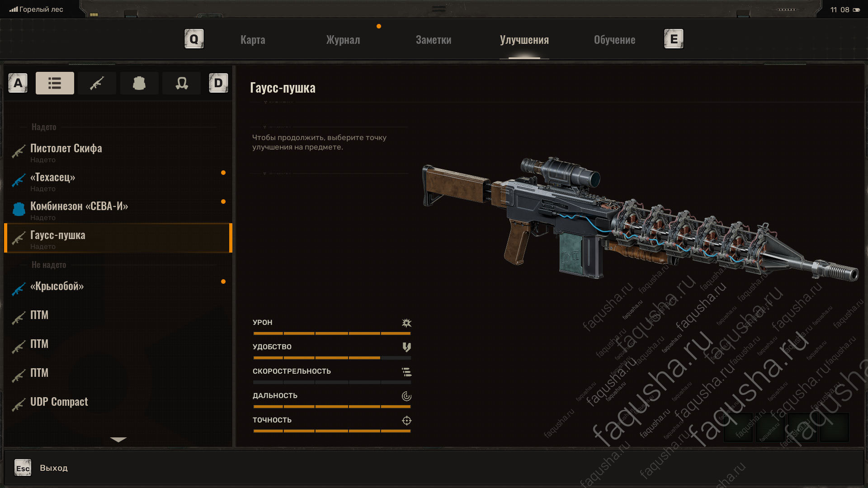Click the D next-category key icon
Screen dimensions: 868x488
[x=218, y=83]
